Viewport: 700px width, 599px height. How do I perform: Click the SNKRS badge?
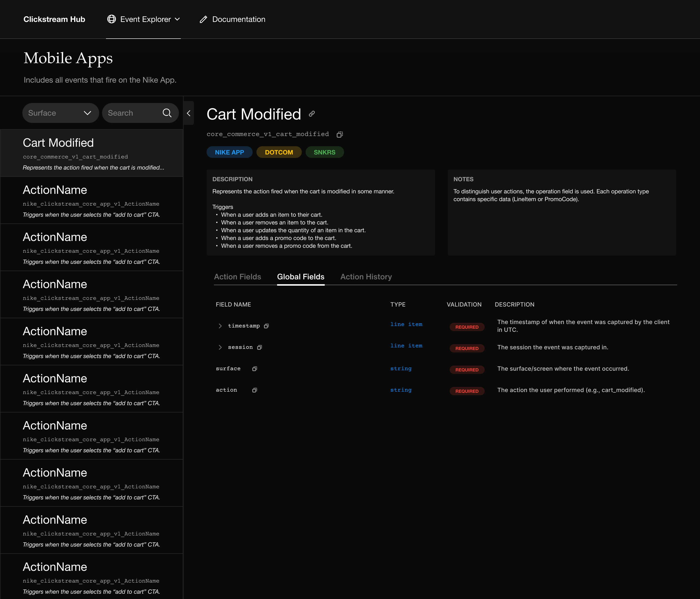click(x=324, y=152)
